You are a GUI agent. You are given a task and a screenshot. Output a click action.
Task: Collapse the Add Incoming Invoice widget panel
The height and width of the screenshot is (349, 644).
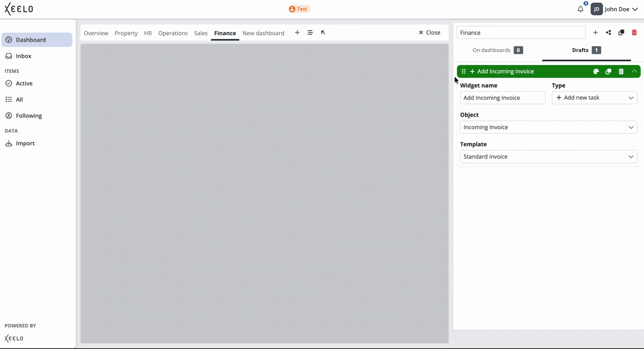(634, 71)
